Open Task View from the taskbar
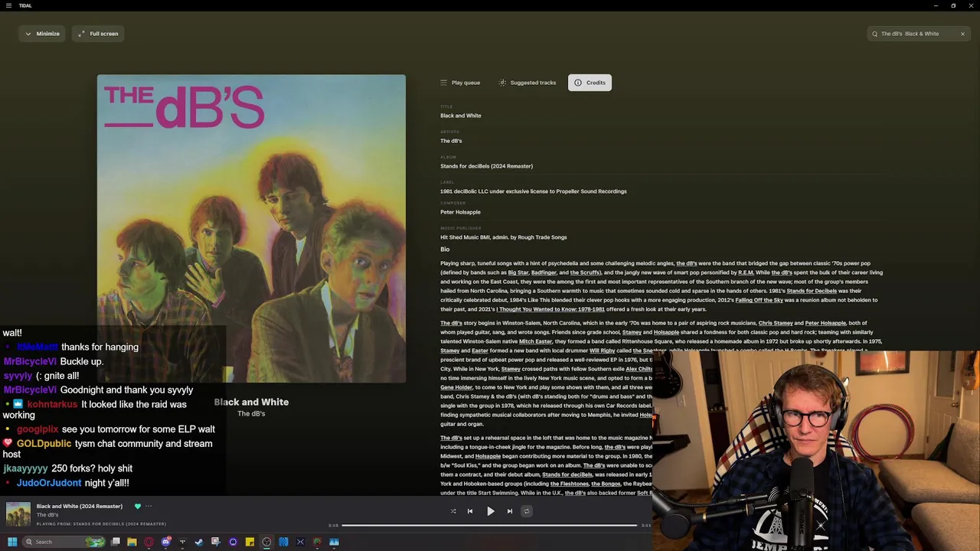 [x=116, y=542]
